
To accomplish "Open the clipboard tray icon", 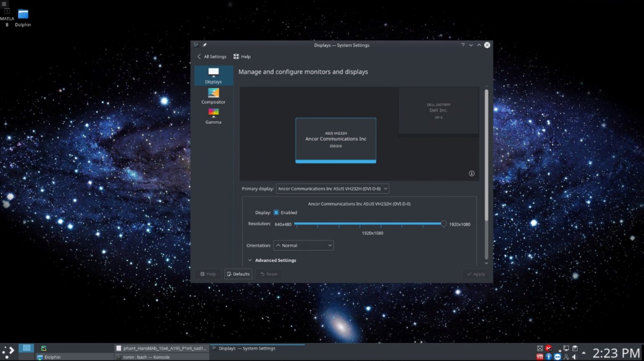I will (575, 348).
